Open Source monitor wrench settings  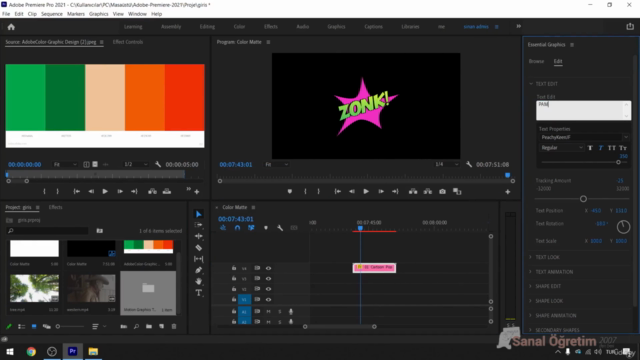point(158,164)
